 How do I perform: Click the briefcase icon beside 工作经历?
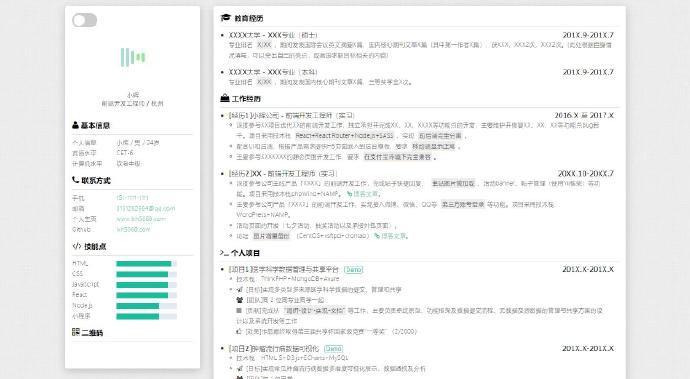(x=225, y=98)
